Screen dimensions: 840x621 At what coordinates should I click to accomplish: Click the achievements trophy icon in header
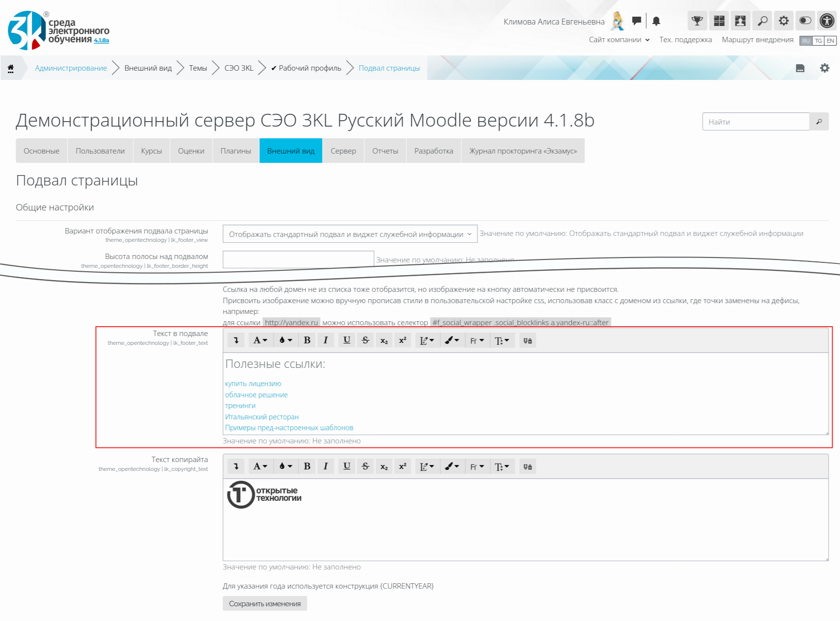(x=697, y=21)
